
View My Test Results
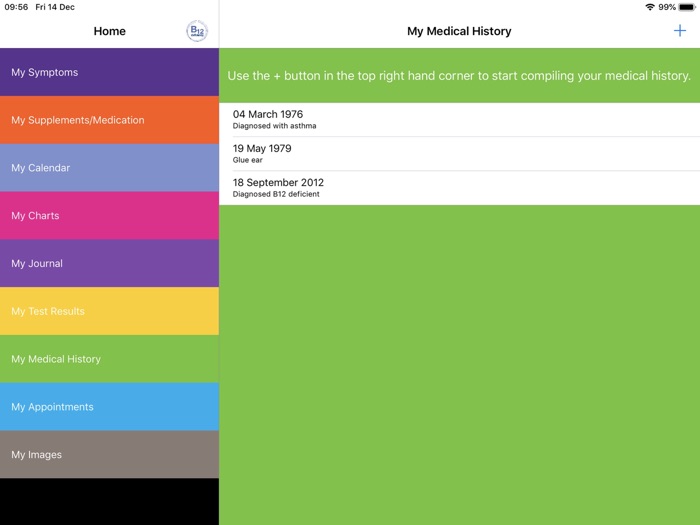click(x=109, y=311)
